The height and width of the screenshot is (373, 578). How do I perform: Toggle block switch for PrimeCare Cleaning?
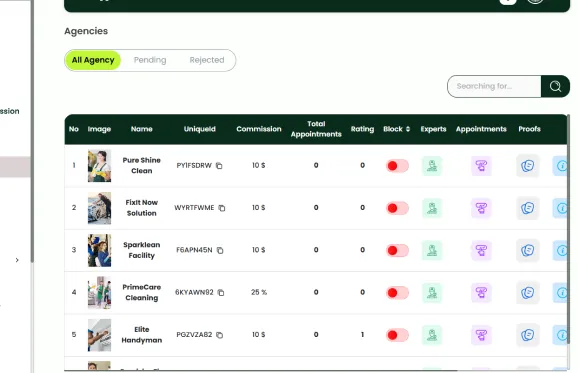click(x=397, y=293)
